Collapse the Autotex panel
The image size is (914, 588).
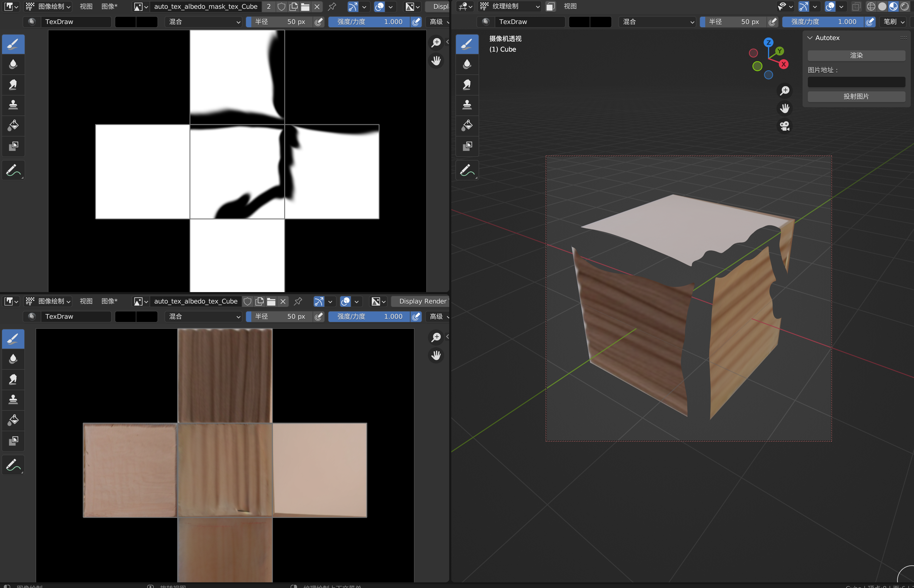pyautogui.click(x=810, y=38)
